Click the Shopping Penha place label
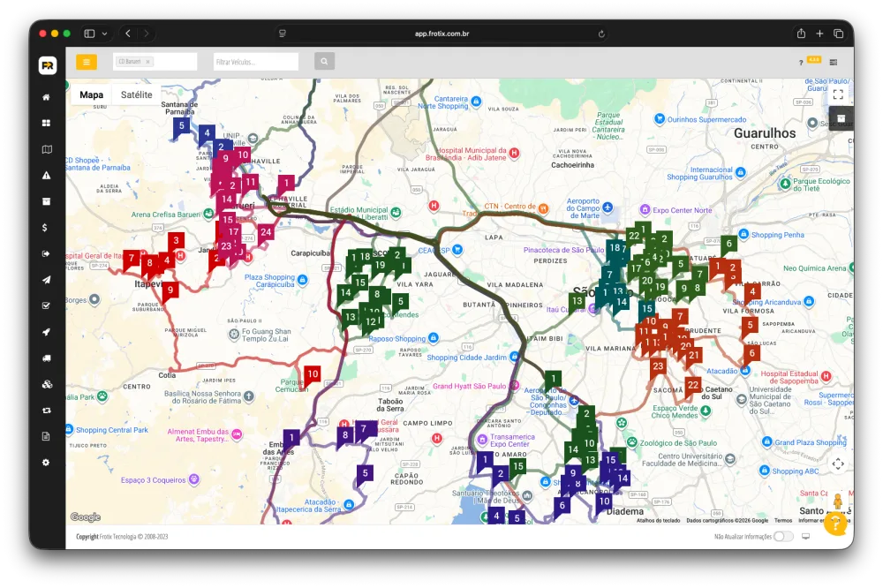883x588 pixels. pos(777,235)
